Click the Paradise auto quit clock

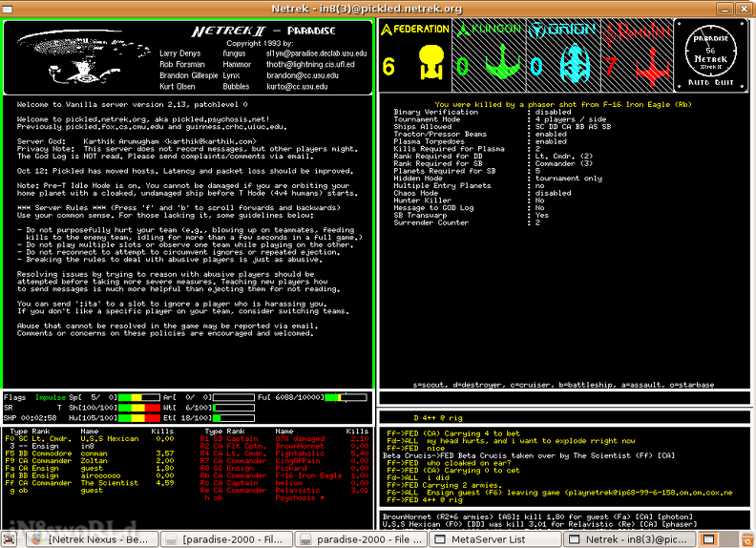pos(711,55)
